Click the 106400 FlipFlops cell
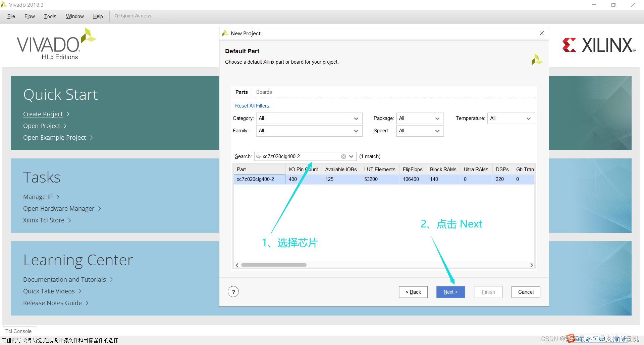This screenshot has width=644, height=345. coord(413,179)
